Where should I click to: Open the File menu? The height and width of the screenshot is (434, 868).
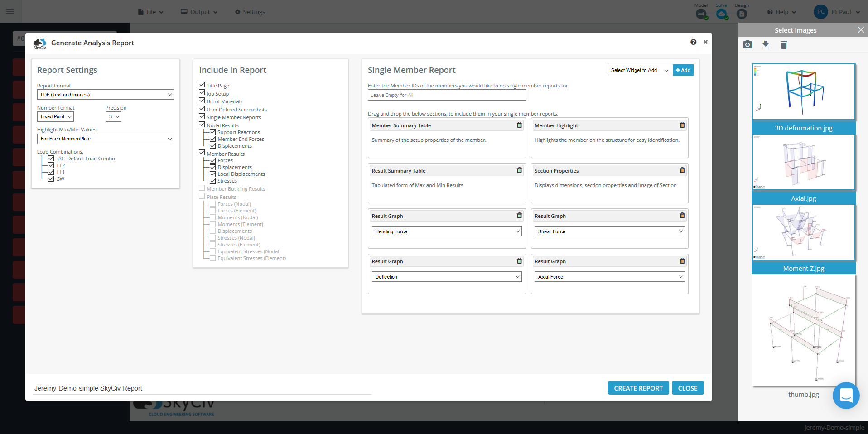(x=150, y=12)
